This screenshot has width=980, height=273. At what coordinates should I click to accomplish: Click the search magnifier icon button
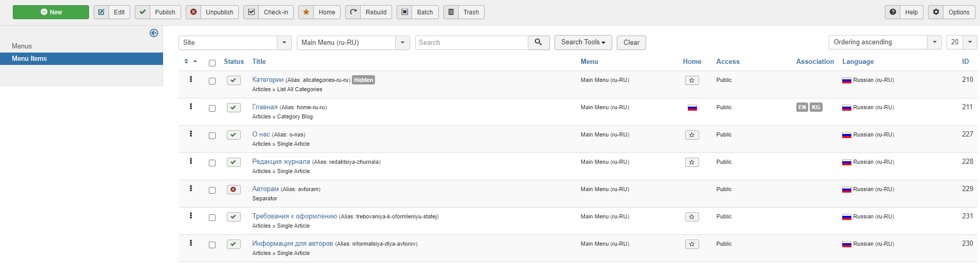click(538, 42)
